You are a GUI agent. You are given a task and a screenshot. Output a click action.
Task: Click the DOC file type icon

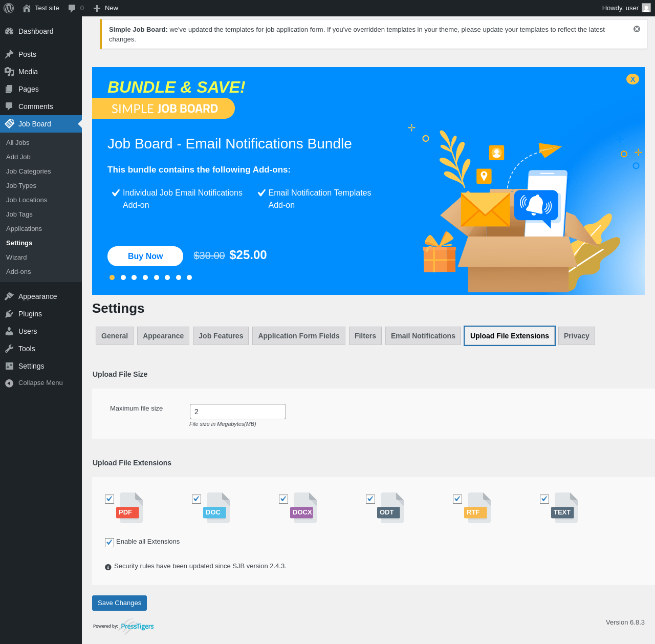pyautogui.click(x=216, y=507)
